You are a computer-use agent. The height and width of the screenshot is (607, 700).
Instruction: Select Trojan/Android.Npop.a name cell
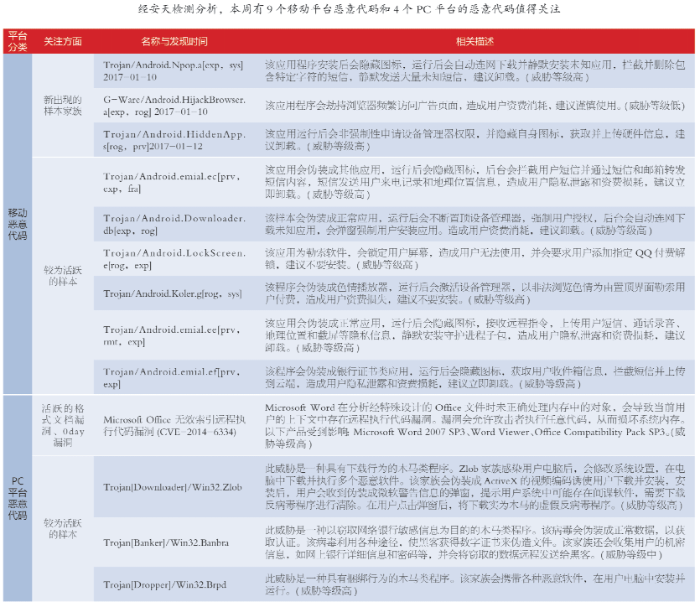pos(174,71)
